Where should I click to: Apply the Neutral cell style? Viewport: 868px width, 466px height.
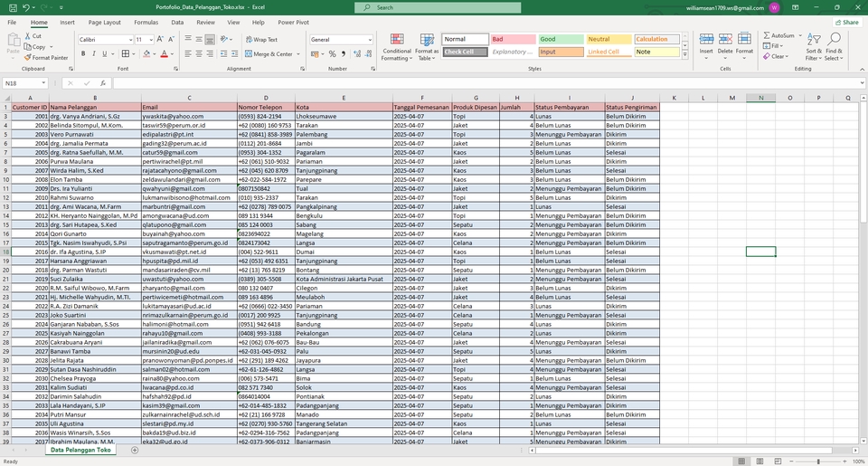609,39
